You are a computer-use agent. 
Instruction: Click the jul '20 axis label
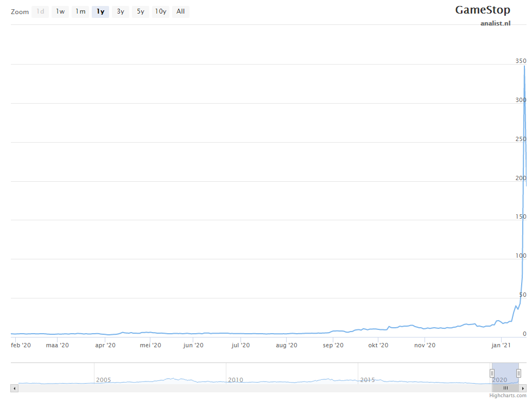(x=240, y=345)
